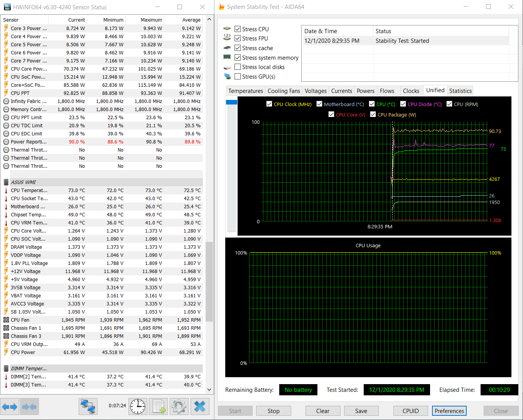The image size is (523, 420).
Task: Click the CPU Fan row fan icon
Action: [x=6, y=320]
